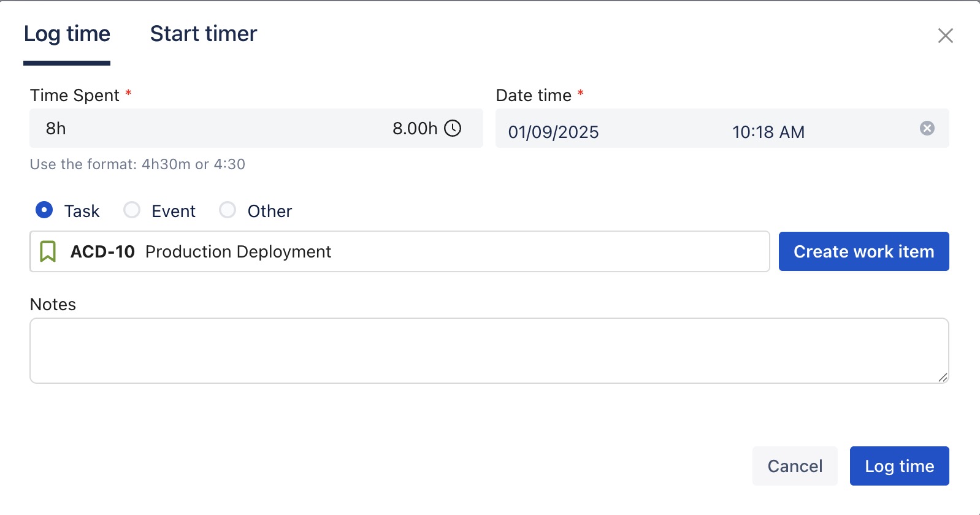Pick the Other radio option
980x515 pixels.
coord(228,210)
